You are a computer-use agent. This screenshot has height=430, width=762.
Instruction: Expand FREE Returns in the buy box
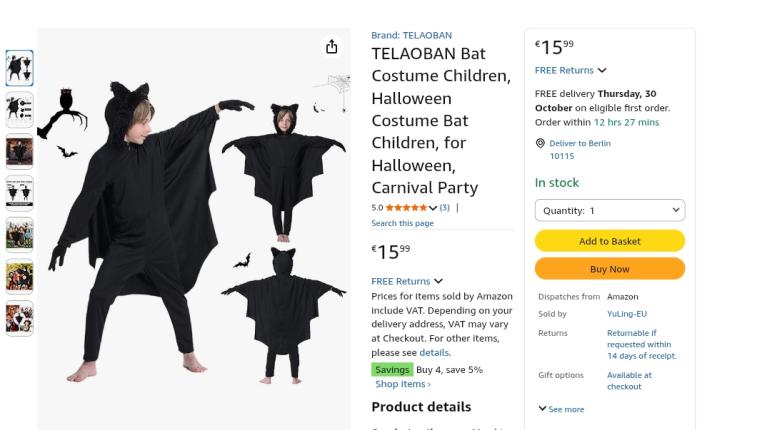point(571,71)
